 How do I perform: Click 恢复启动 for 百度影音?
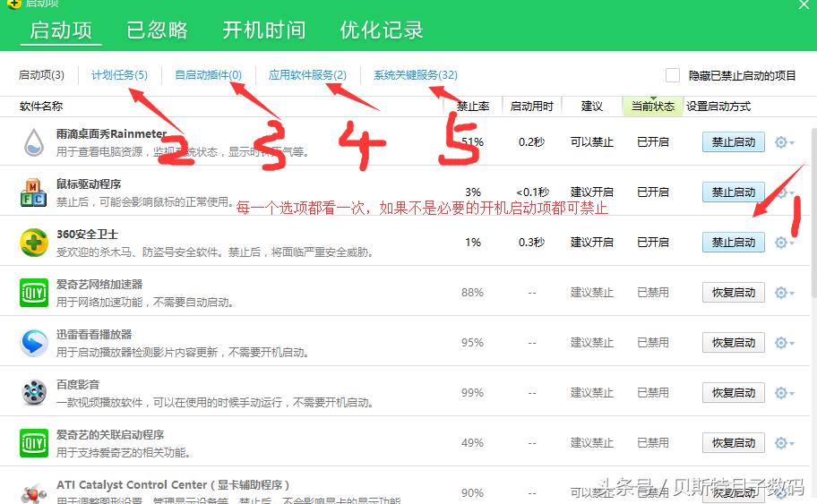coord(734,393)
